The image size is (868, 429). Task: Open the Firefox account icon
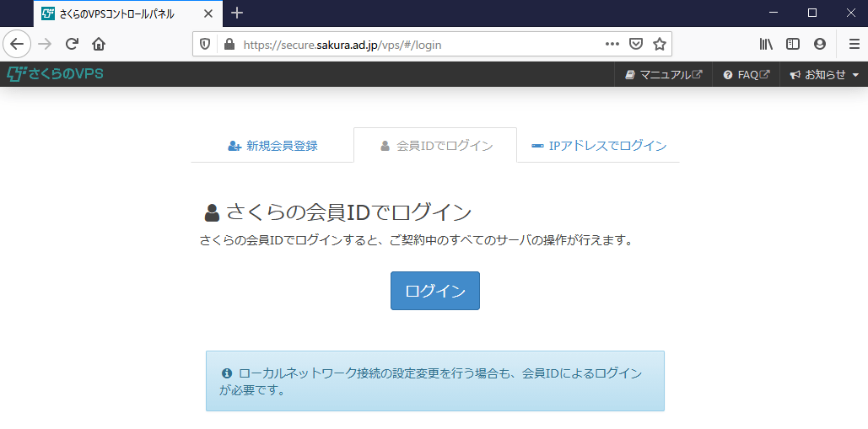pos(820,44)
